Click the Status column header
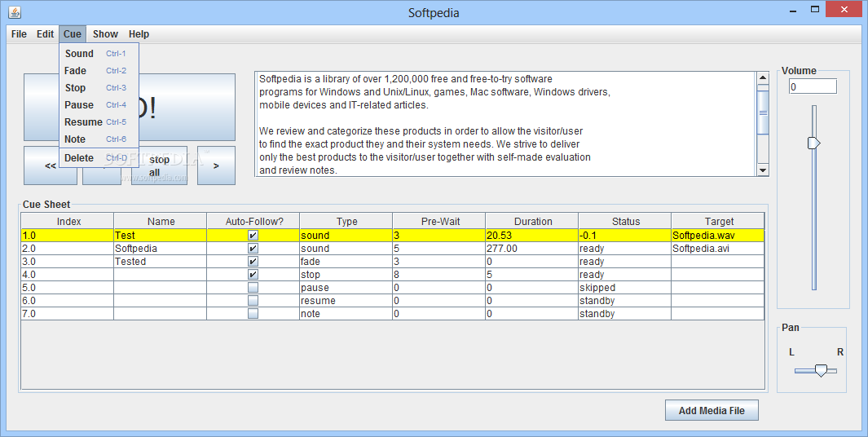Image resolution: width=868 pixels, height=437 pixels. [626, 221]
